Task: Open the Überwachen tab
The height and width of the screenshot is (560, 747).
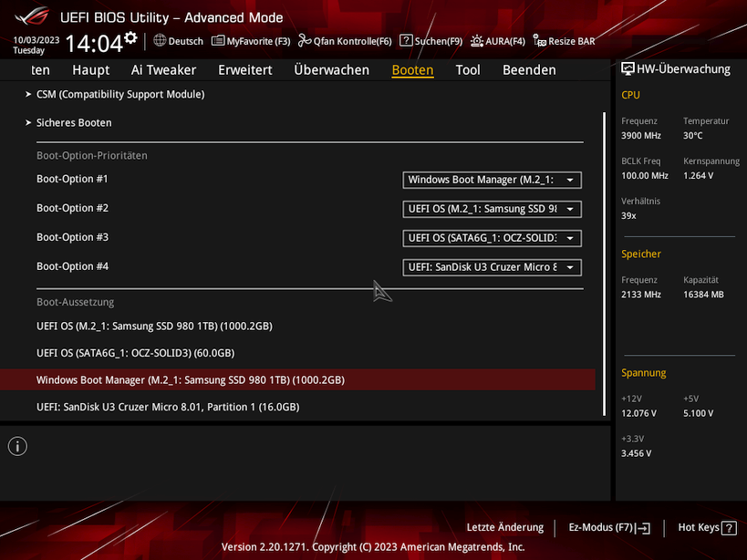Action: coord(332,70)
